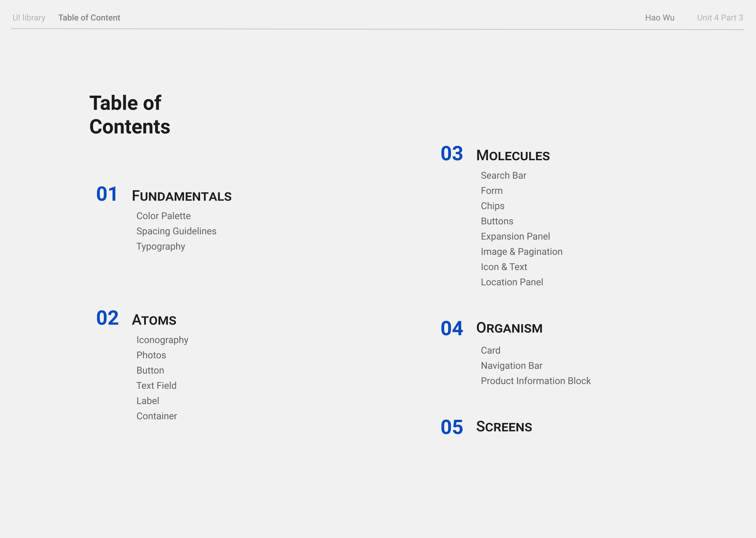Screen dimensions: 756x538
Task: Click the Chips entry
Action: coord(492,206)
